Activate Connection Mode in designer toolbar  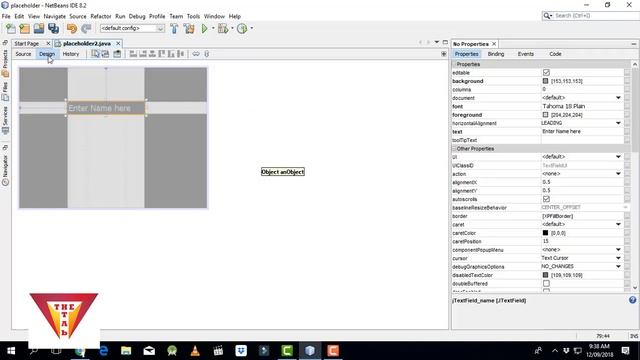pos(105,54)
